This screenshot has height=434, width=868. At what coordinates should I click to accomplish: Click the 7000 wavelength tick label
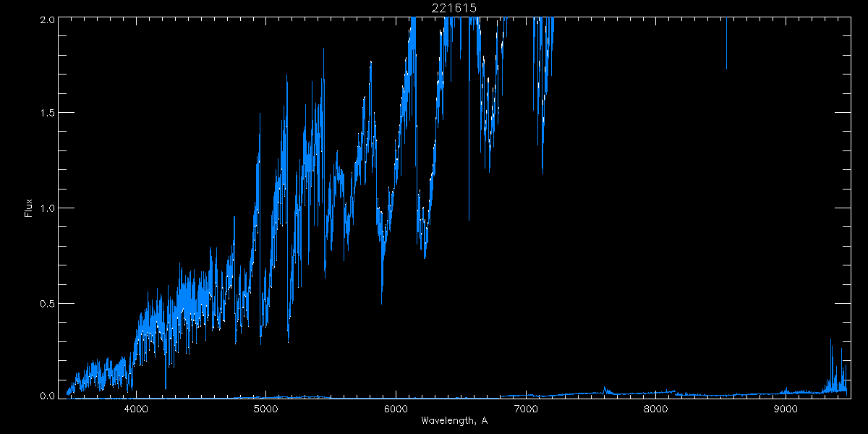click(526, 409)
